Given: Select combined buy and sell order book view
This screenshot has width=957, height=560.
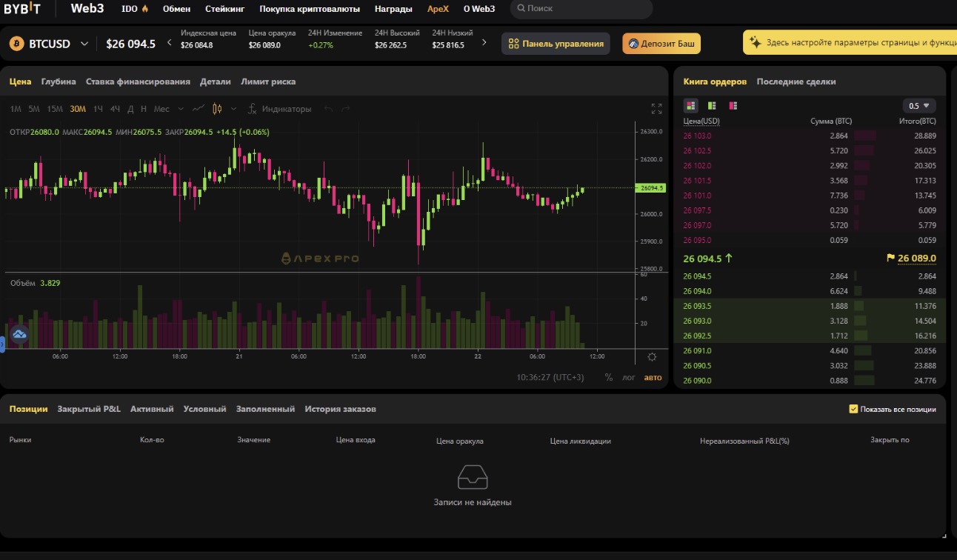Looking at the screenshot, I should pos(690,106).
